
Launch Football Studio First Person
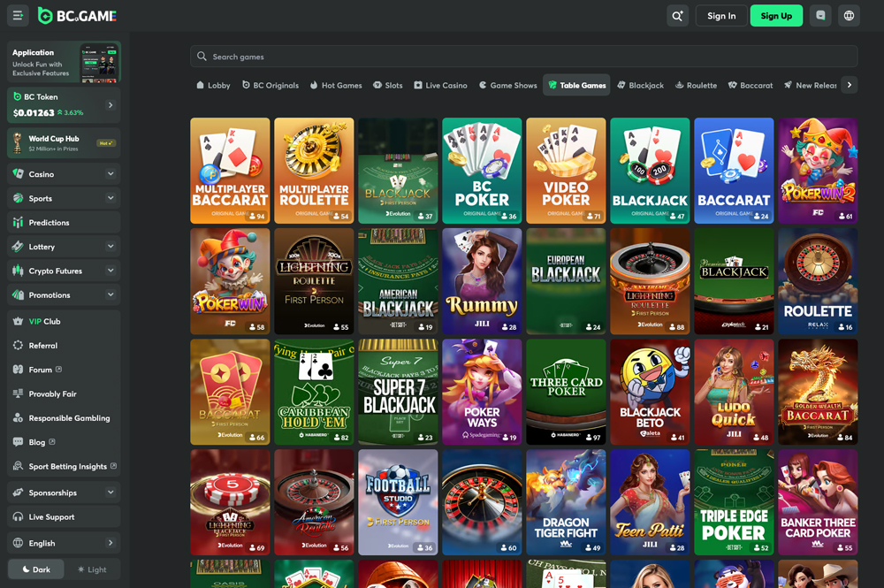398,502
